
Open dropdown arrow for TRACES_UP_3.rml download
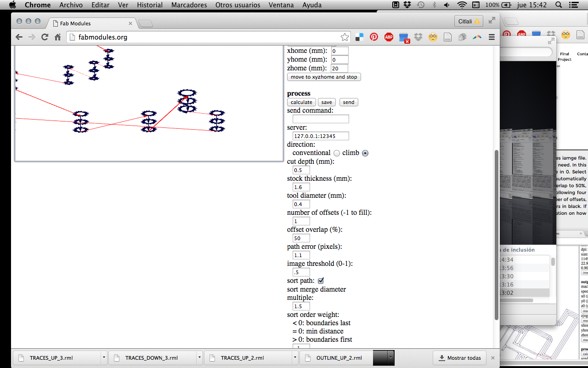point(104,357)
